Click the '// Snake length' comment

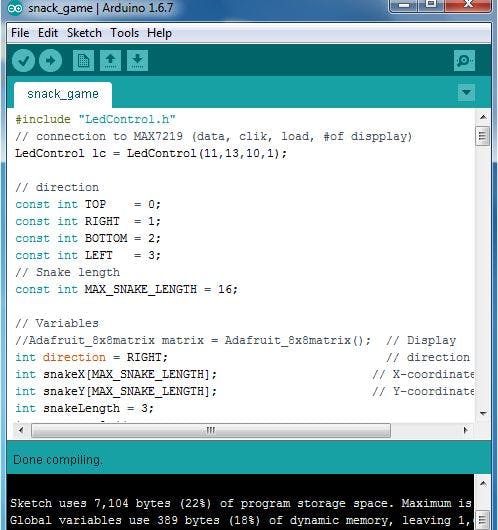point(68,272)
